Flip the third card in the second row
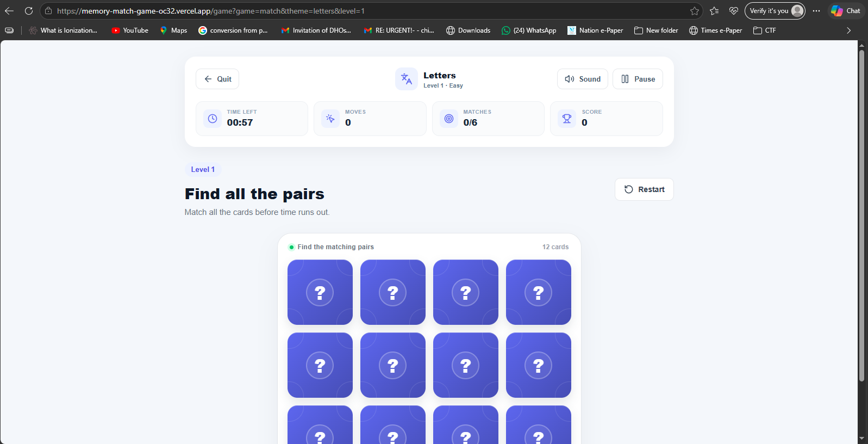Screen dimensions: 868x444 pyautogui.click(x=466, y=365)
